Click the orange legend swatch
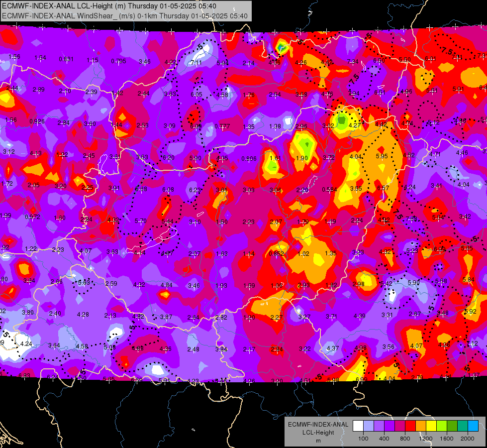The image size is (487, 448). (x=421, y=426)
